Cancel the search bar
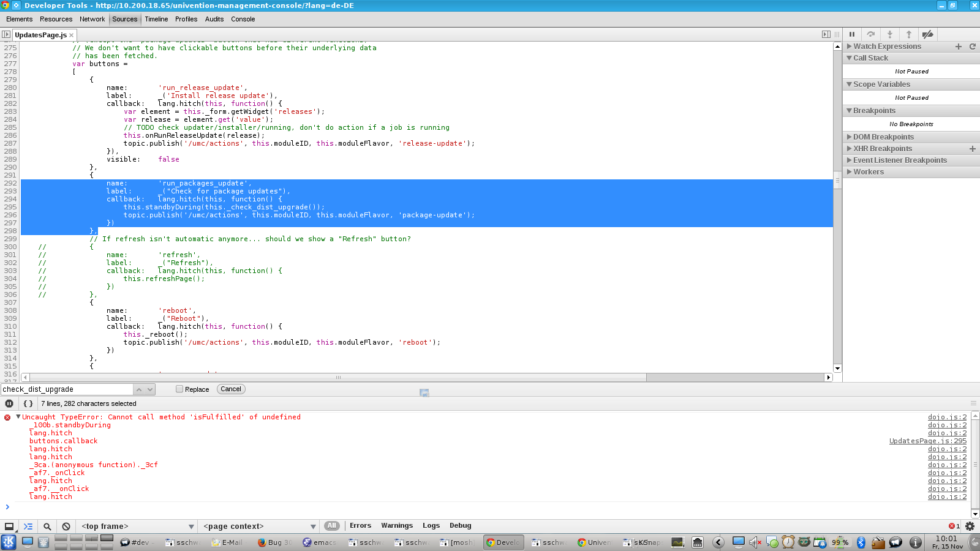The image size is (980, 551). point(231,389)
